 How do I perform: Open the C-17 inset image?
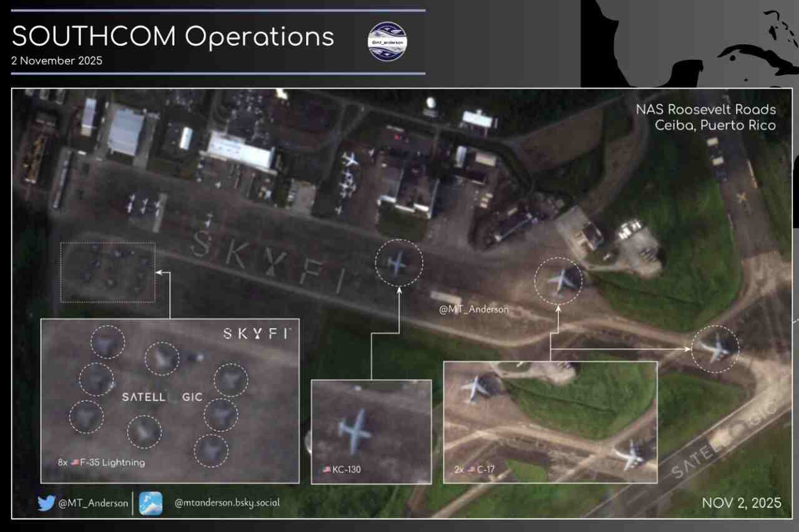[x=550, y=422]
